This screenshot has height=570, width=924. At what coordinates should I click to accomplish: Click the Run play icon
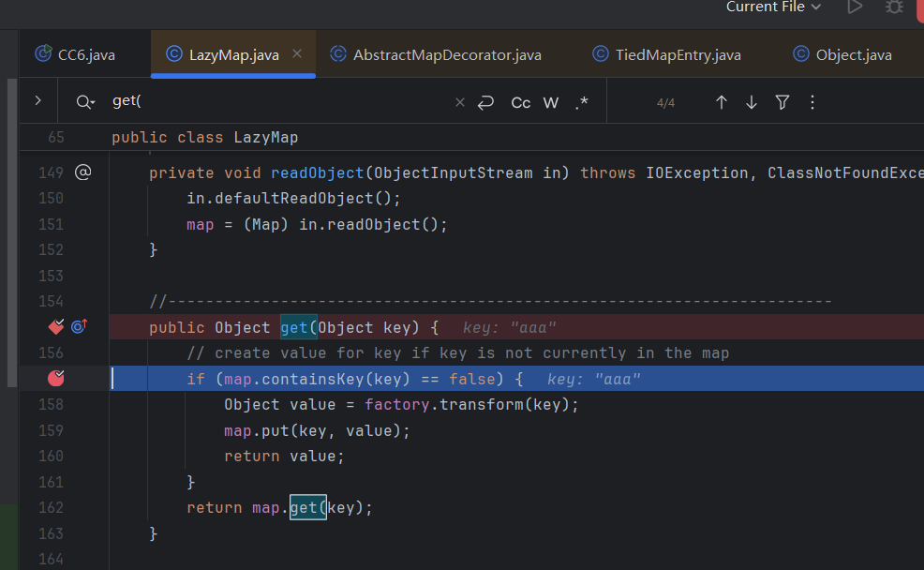click(x=855, y=7)
